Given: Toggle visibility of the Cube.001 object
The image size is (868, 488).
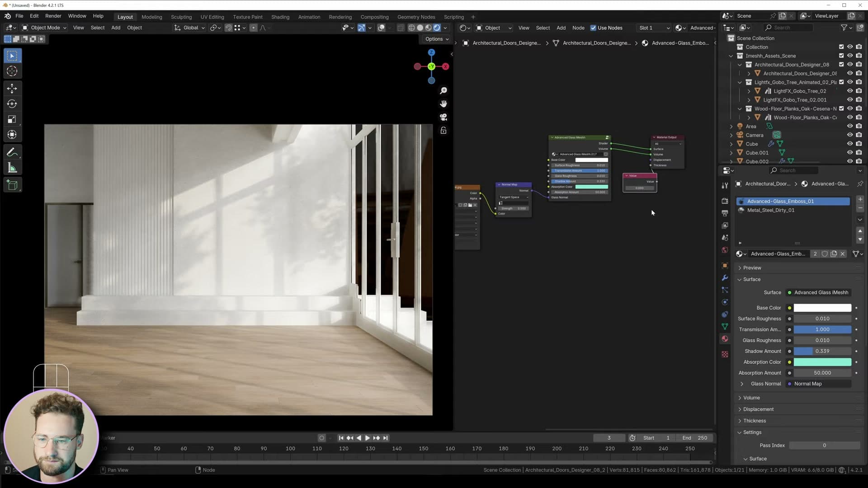Looking at the screenshot, I should (x=850, y=153).
